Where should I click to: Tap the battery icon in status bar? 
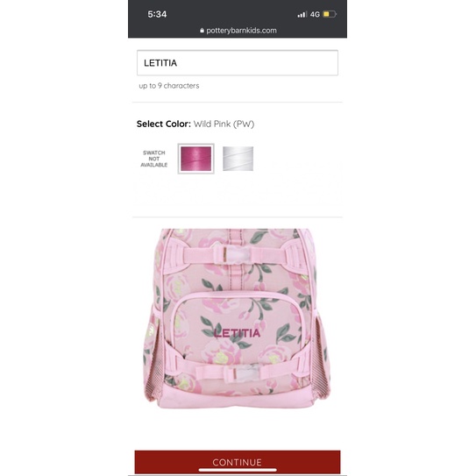coord(330,14)
